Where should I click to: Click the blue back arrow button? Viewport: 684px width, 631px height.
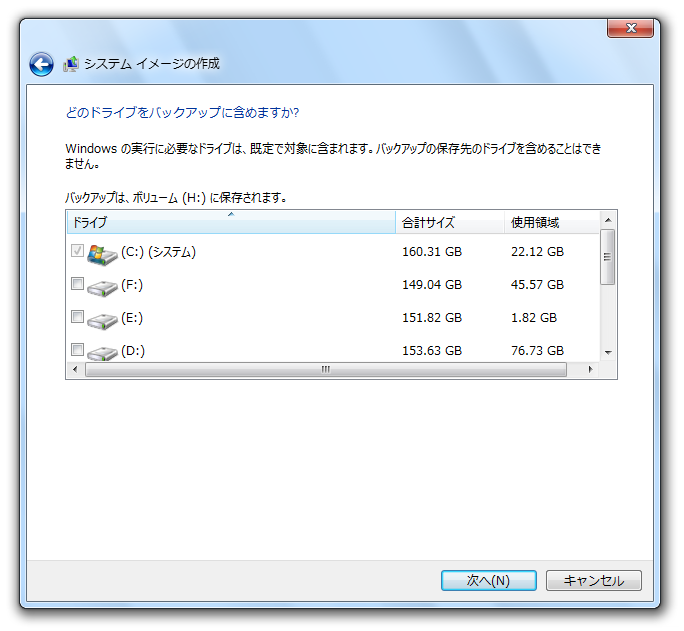point(41,65)
